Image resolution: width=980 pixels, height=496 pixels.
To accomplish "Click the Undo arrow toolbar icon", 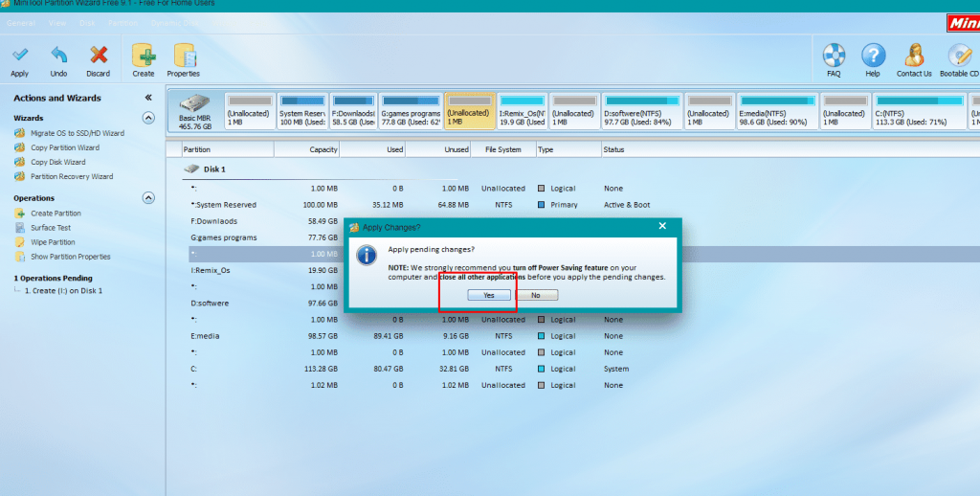I will pos(58,56).
